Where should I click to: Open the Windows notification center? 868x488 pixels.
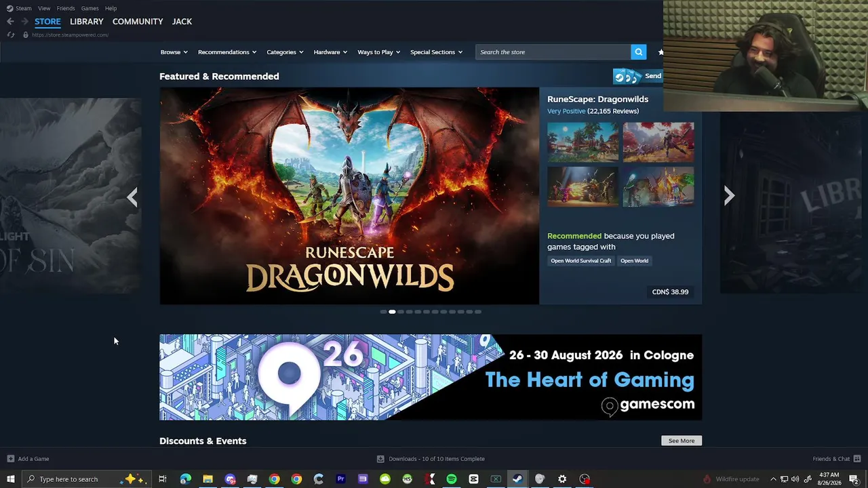tap(854, 479)
